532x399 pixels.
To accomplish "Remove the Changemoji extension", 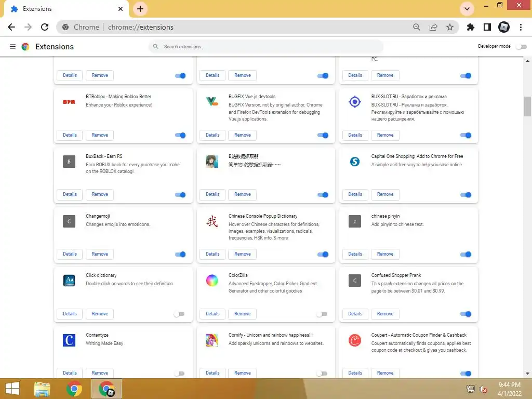I will click(x=100, y=254).
